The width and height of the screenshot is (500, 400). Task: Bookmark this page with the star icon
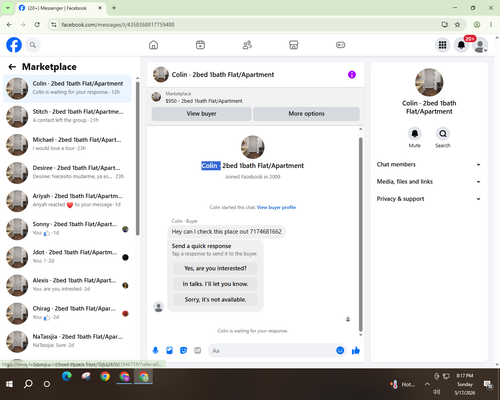point(457,25)
